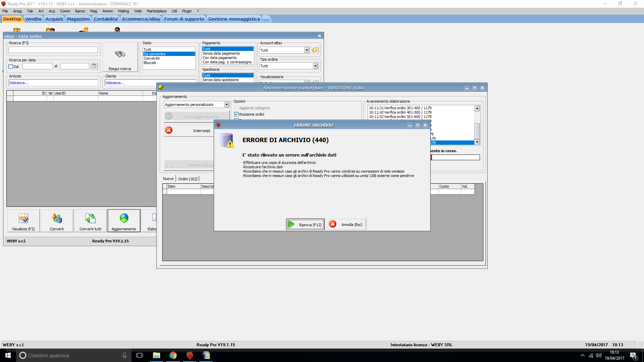Click the Converti tutti icon
The image size is (644, 362).
coord(90,219)
